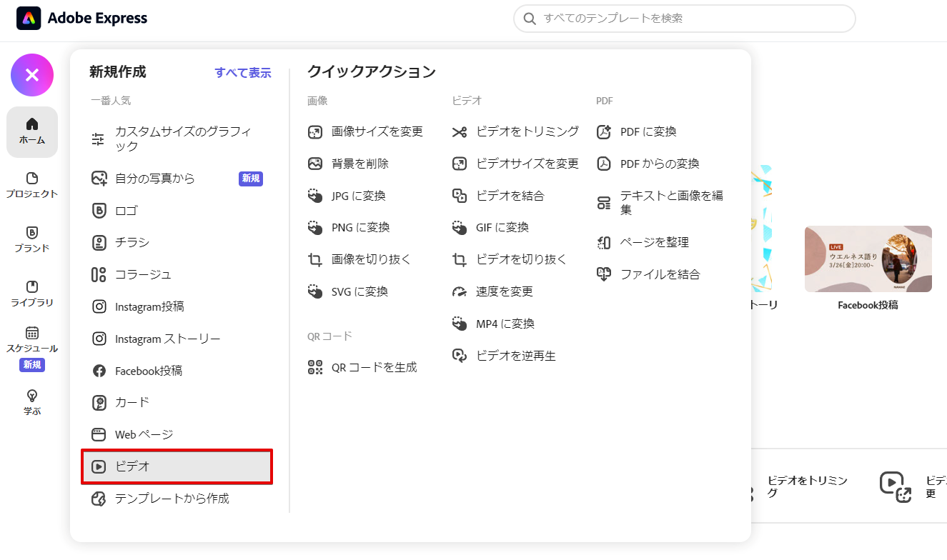Close the 新規作成 panel
Viewport: 947px width, 560px height.
(31, 74)
